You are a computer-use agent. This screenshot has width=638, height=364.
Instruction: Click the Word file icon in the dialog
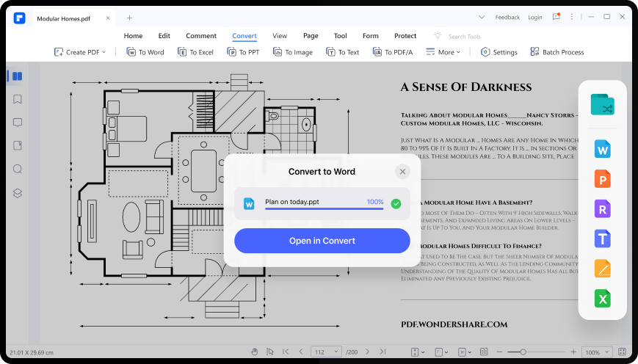click(249, 204)
